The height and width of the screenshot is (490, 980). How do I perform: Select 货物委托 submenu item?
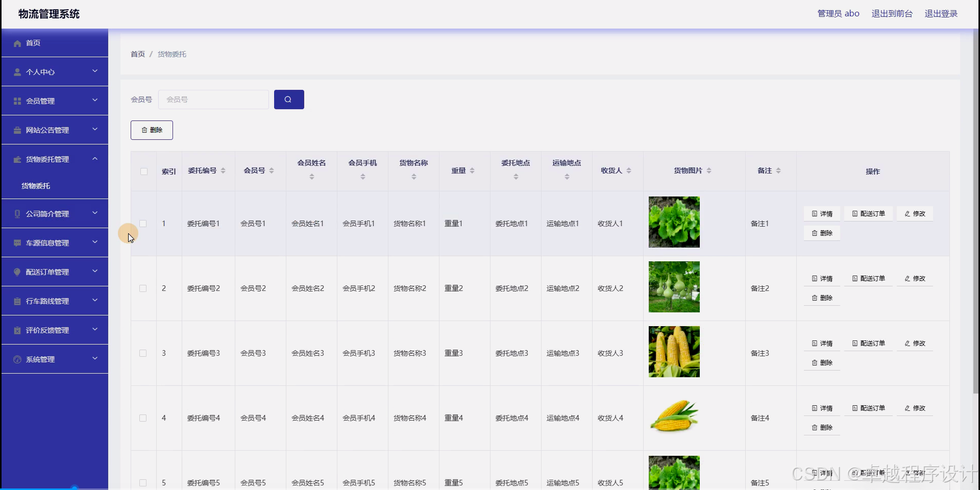36,186
